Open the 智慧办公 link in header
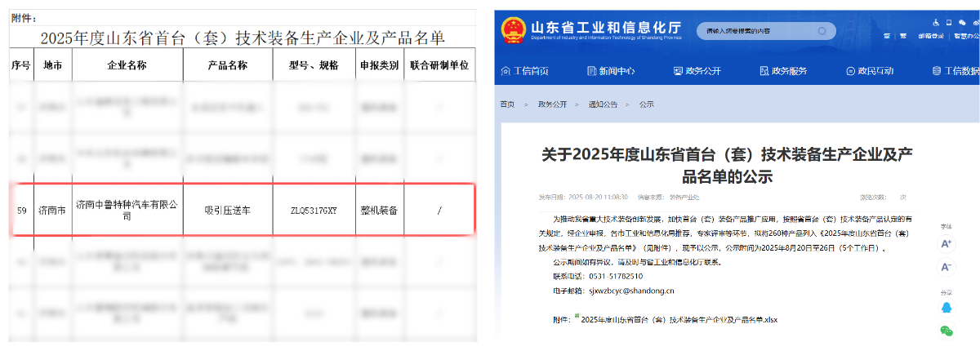Viewport: 980px width, 351px height. tap(967, 36)
